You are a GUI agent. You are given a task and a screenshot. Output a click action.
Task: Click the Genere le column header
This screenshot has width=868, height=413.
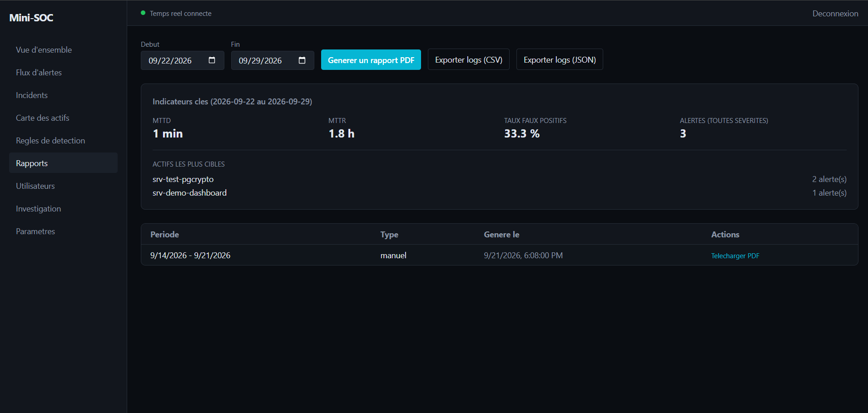[x=501, y=235]
